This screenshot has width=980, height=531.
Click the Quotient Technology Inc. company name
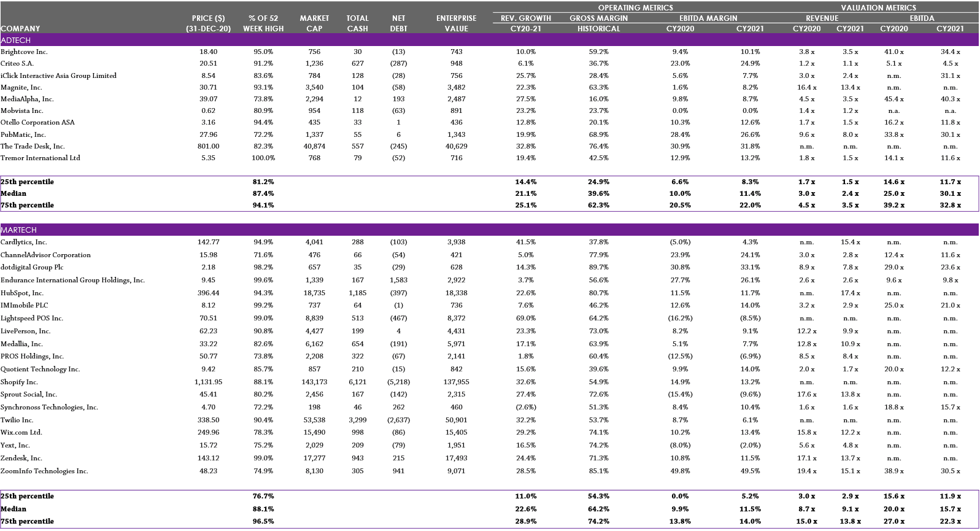[41, 369]
